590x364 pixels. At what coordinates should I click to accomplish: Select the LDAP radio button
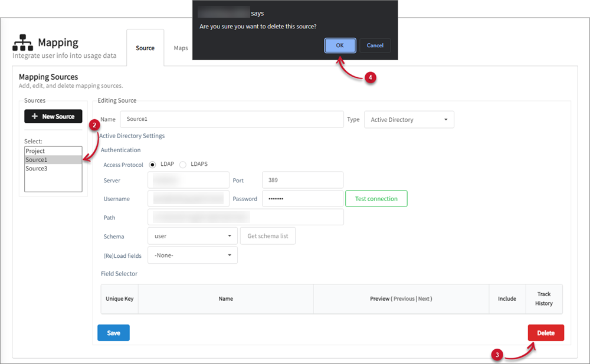pyautogui.click(x=152, y=165)
